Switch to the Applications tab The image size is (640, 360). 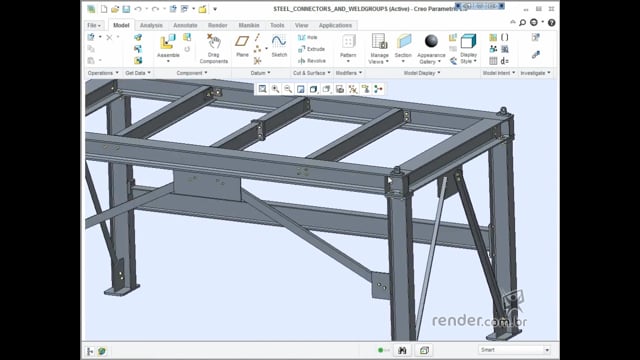[335, 25]
